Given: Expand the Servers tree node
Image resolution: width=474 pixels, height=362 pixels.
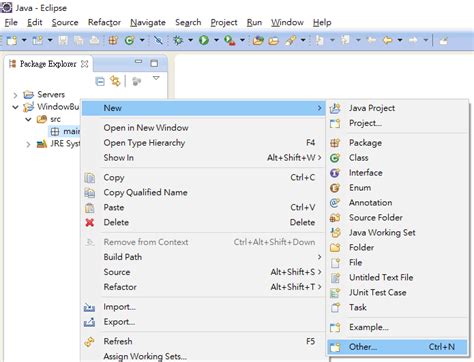Looking at the screenshot, I should pyautogui.click(x=15, y=95).
